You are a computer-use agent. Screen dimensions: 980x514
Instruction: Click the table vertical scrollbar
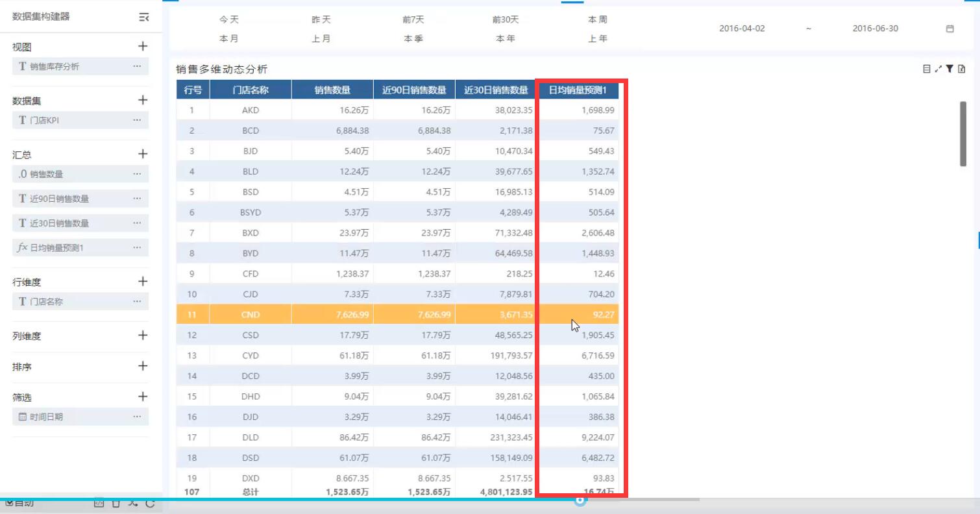tap(963, 133)
